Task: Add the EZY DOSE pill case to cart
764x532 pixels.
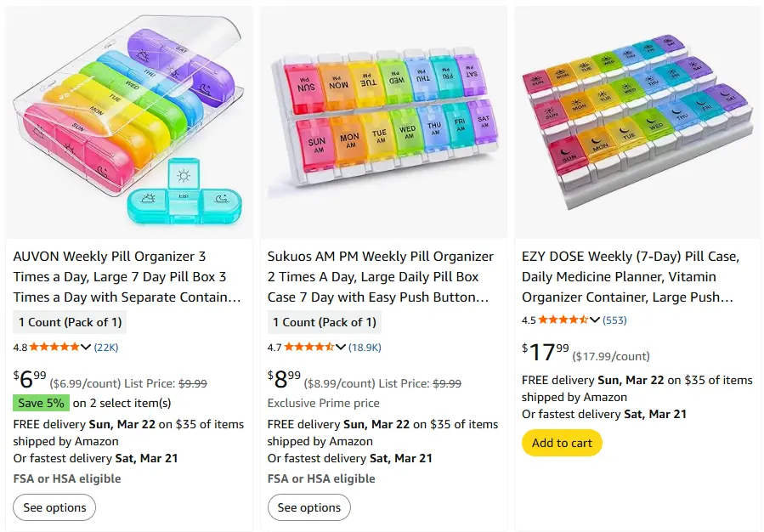Action: 562,443
